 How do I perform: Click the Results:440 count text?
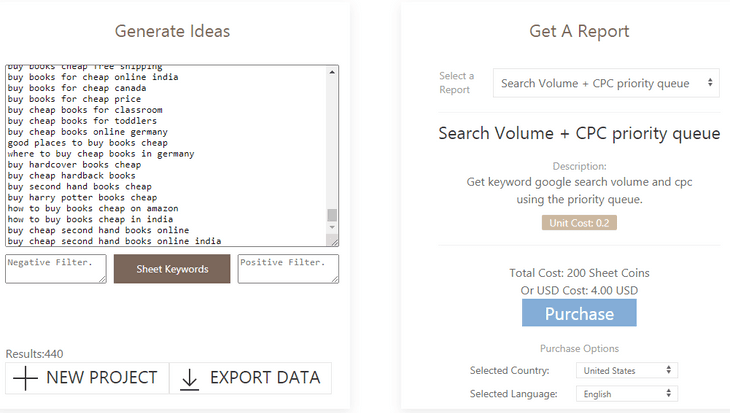click(x=34, y=354)
